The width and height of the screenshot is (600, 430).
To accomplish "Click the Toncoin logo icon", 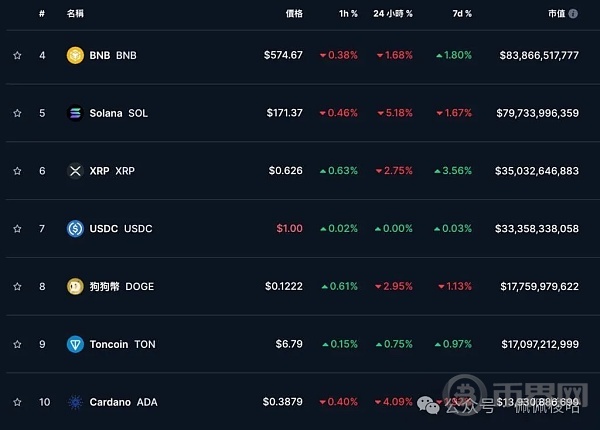I will pos(74,344).
